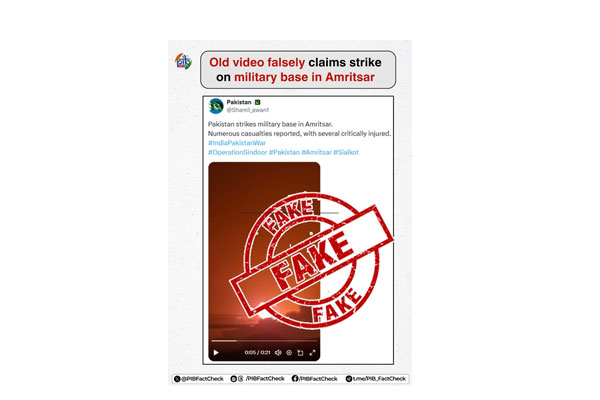This screenshot has width=600, height=400.
Task: Expand the video to fullscreen
Action: (x=312, y=353)
